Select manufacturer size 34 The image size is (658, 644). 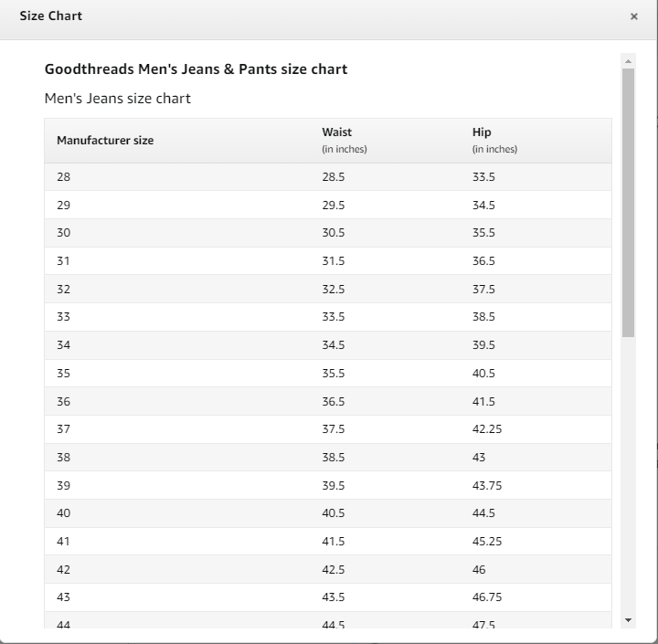pos(63,345)
